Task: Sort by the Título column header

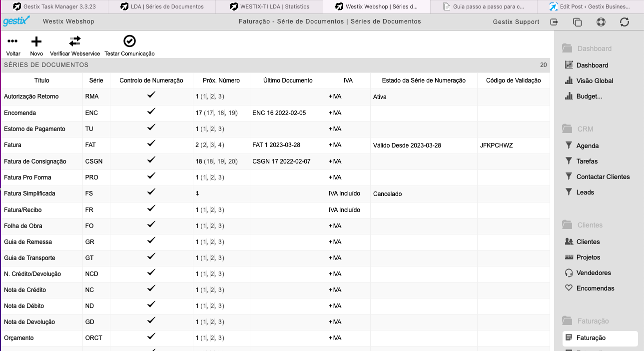Action: click(x=41, y=80)
